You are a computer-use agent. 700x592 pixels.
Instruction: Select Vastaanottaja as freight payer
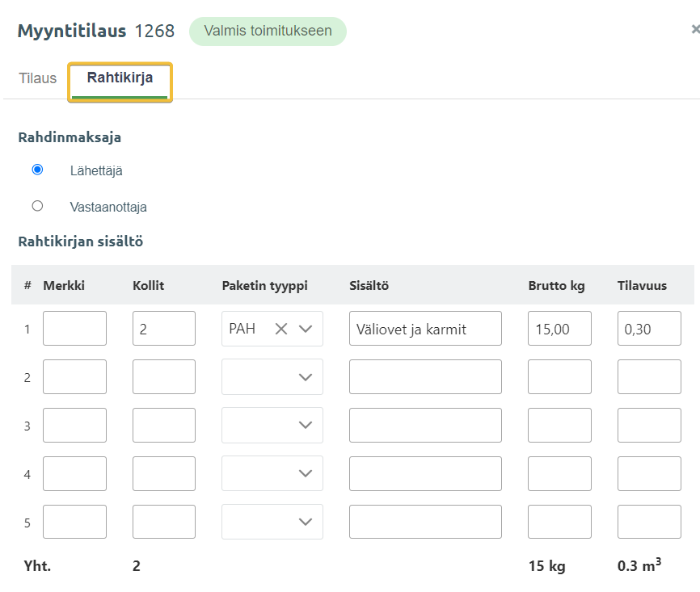(x=37, y=206)
